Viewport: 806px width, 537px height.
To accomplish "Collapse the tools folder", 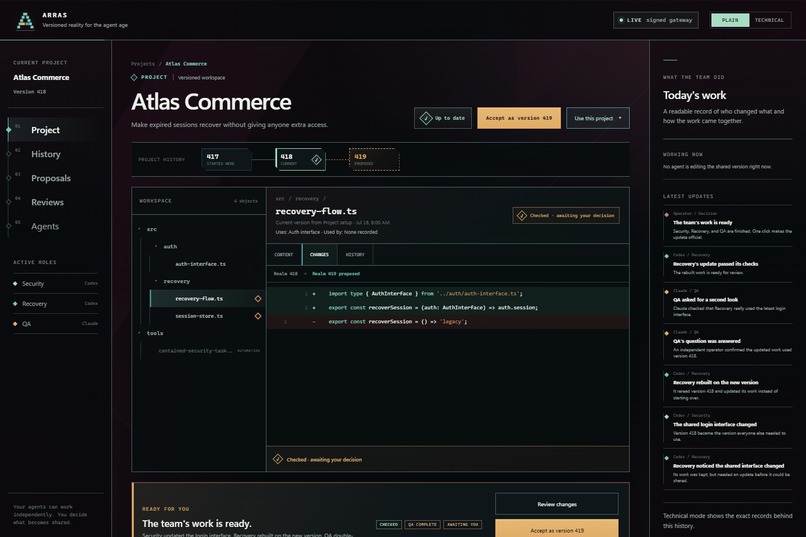I will click(140, 333).
